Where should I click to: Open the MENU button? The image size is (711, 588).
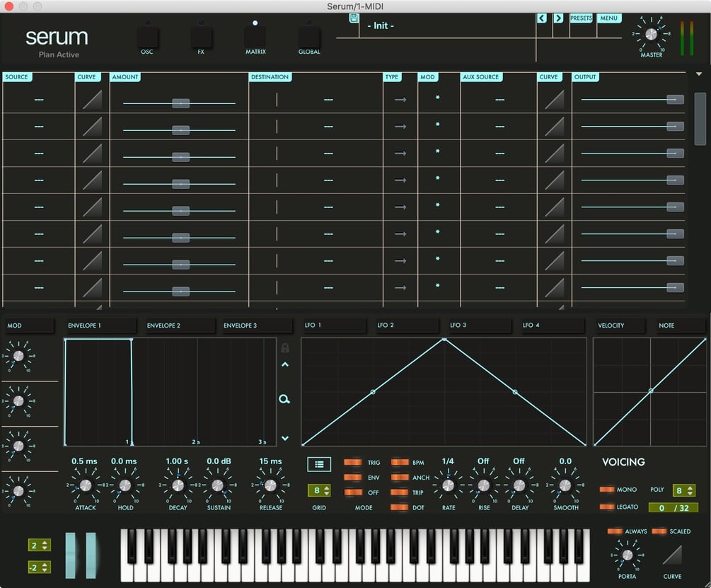pyautogui.click(x=608, y=18)
